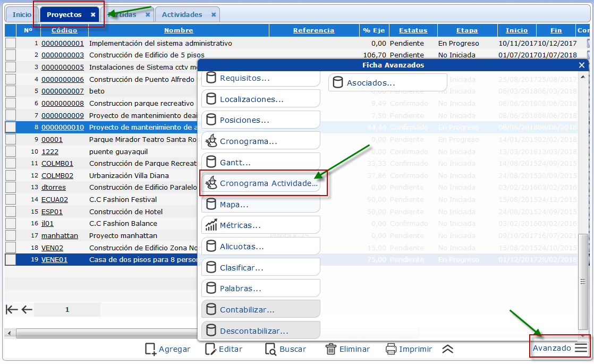Check the box for project manhattan
The height and width of the screenshot is (364, 594).
11,235
